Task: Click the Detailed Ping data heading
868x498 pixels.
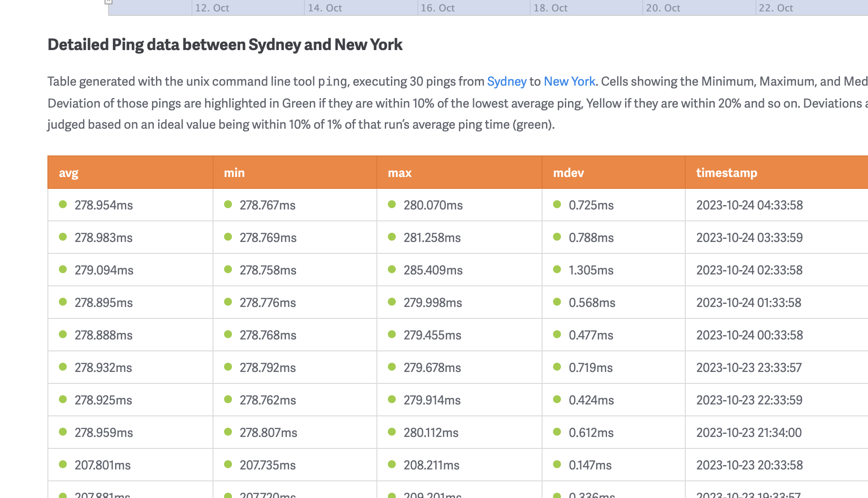Action: pyautogui.click(x=224, y=44)
